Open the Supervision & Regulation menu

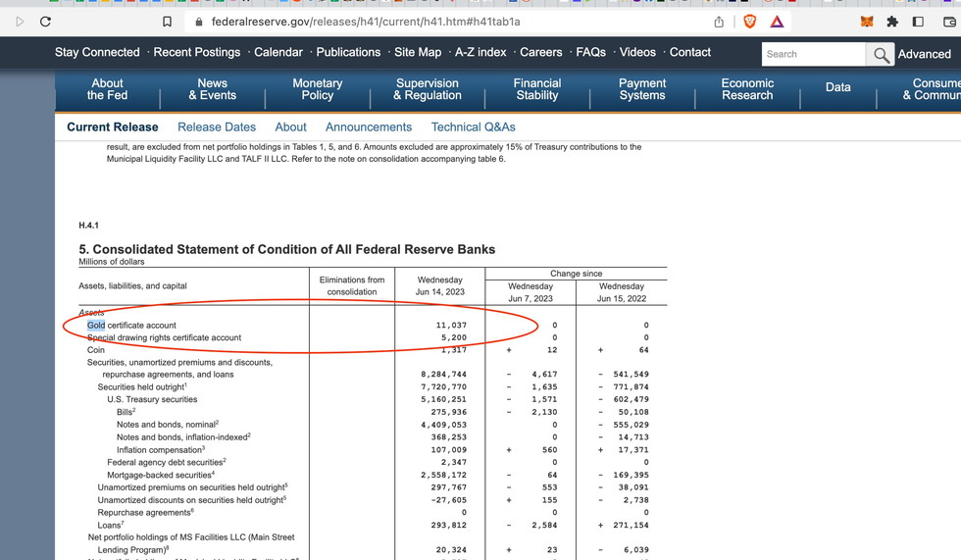pyautogui.click(x=427, y=89)
